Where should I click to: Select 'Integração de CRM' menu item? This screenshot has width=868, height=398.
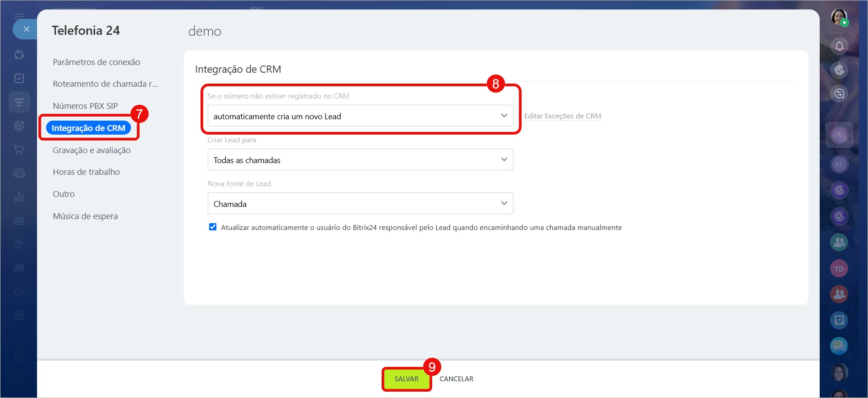[x=89, y=128]
